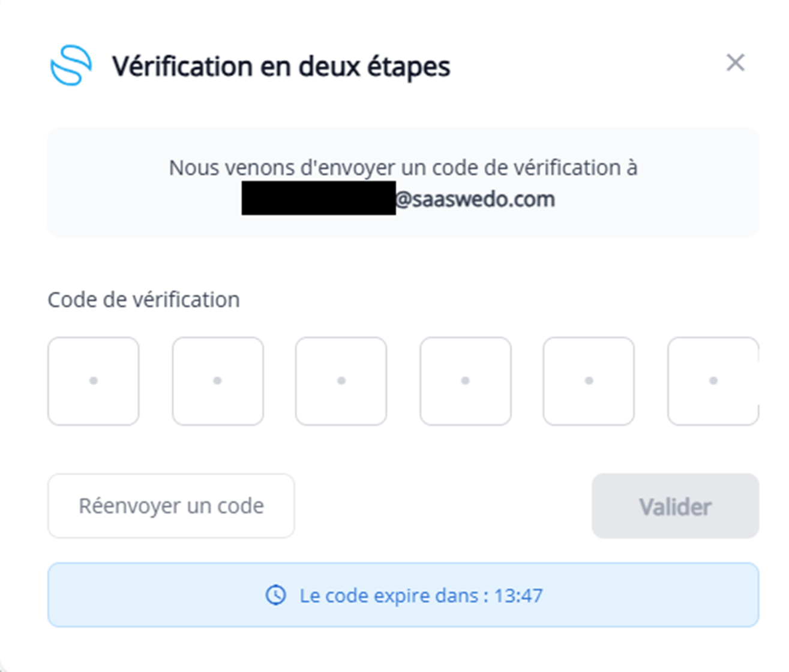Click the blacked-out email username
This screenshot has height=672, width=789.
(x=319, y=199)
